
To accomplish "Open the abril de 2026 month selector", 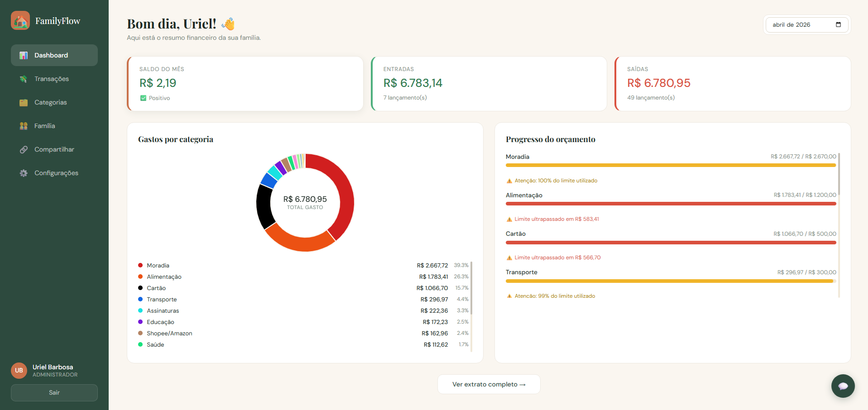I will (x=806, y=24).
